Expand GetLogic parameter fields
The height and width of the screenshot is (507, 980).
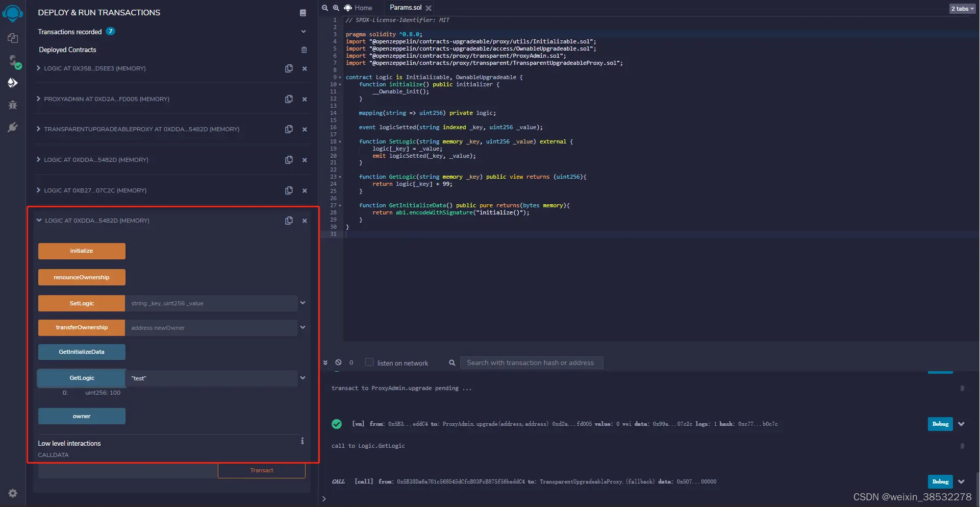tap(303, 378)
